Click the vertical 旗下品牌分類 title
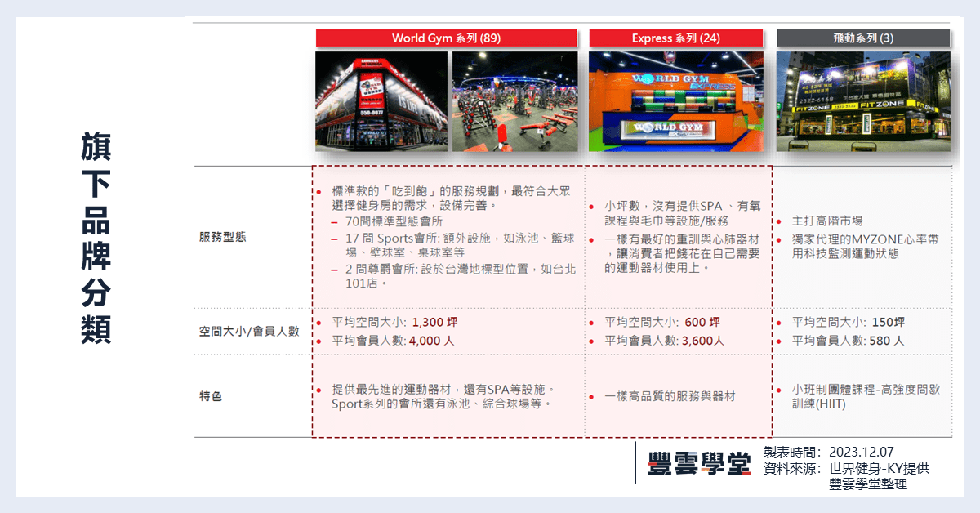This screenshot has width=980, height=513. click(96, 237)
